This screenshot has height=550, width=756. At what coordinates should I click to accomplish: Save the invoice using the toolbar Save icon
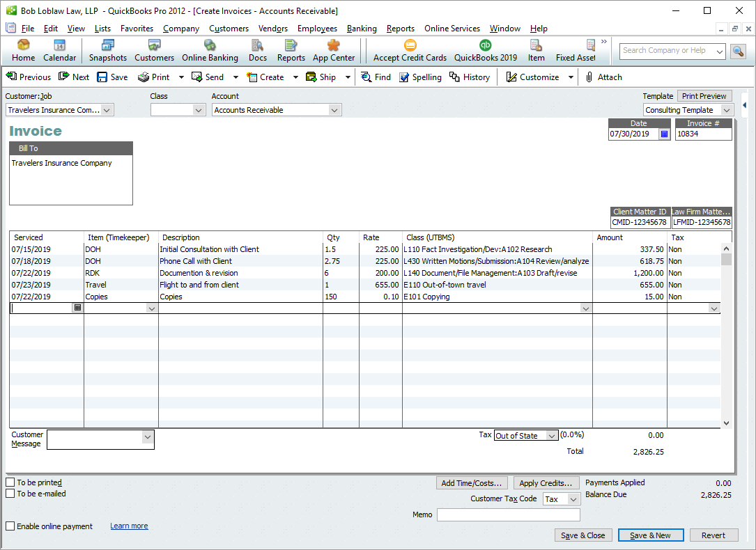[112, 77]
